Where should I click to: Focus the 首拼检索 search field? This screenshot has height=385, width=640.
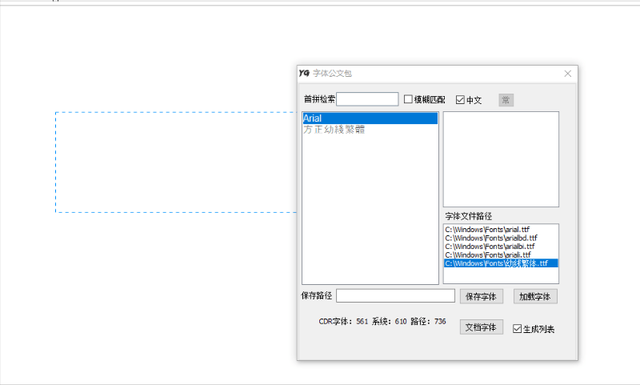(367, 99)
